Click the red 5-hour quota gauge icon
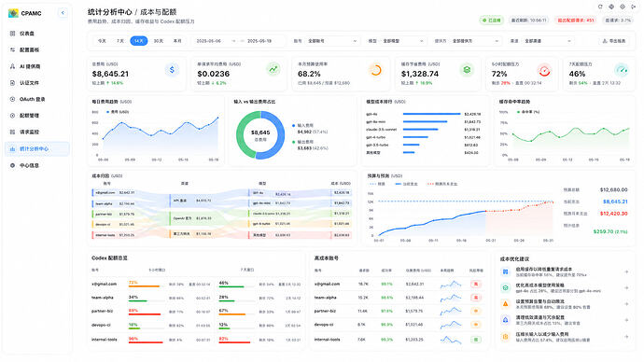Image resolution: width=644 pixels, height=362 pixels. (544, 71)
